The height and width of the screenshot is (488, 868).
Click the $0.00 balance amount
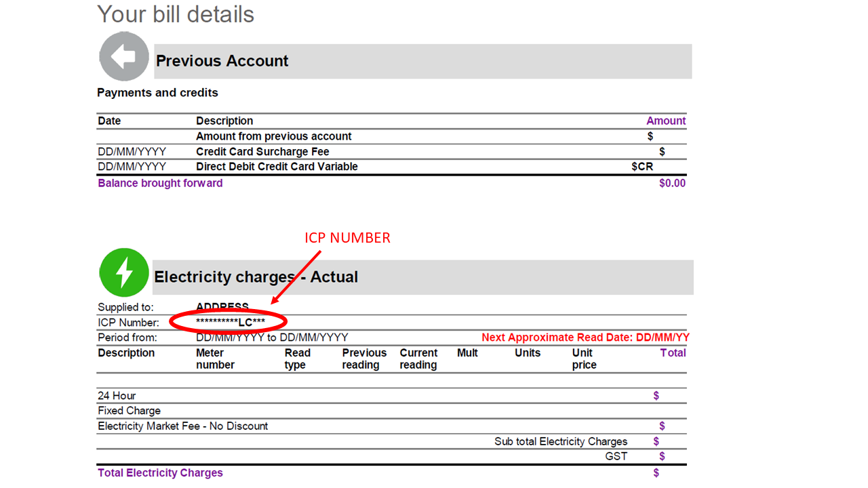[x=672, y=183]
